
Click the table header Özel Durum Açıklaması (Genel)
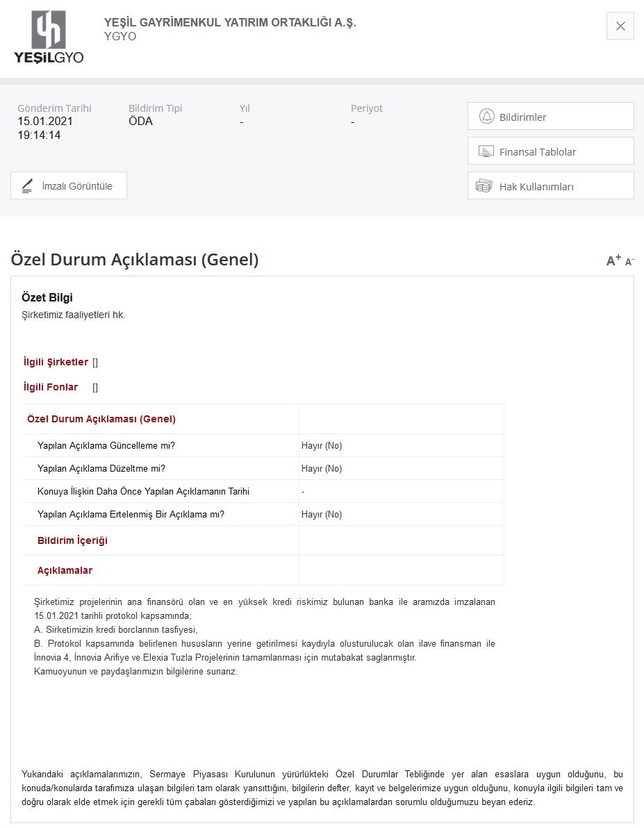coord(101,419)
